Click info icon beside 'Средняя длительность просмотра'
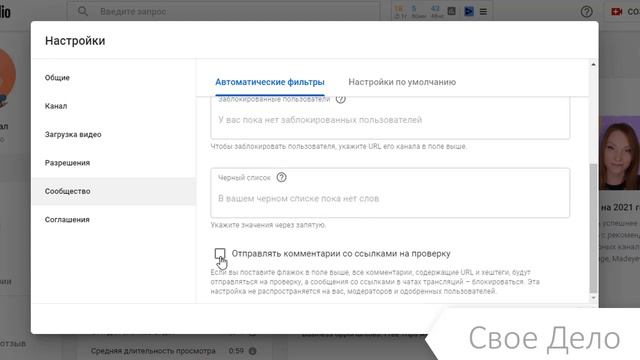Image resolution: width=640 pixels, height=360 pixels. pyautogui.click(x=253, y=351)
